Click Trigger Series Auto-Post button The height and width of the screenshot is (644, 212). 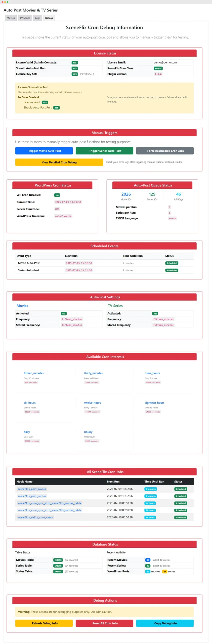(x=104, y=151)
